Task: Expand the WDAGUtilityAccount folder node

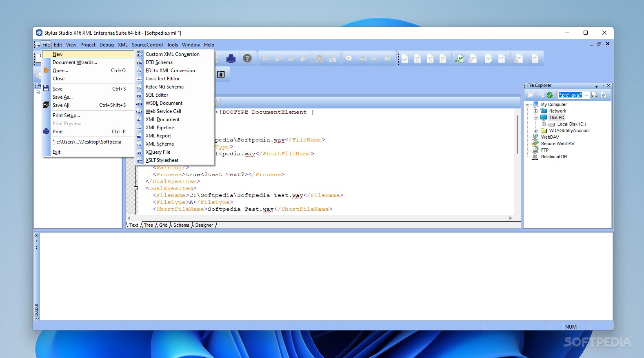Action: click(x=535, y=130)
